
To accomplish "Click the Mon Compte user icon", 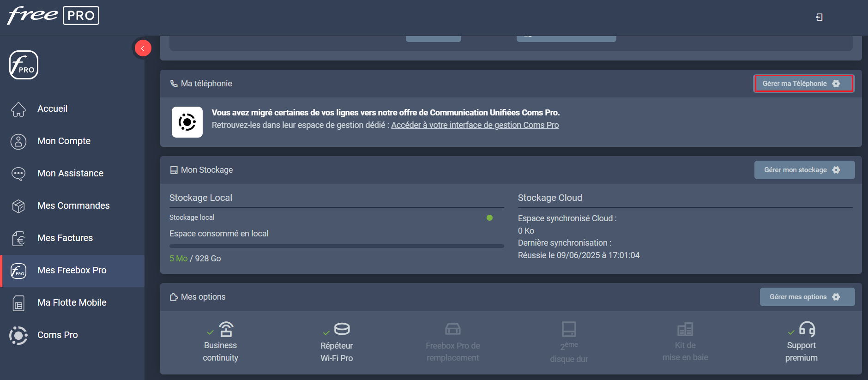I will coord(18,141).
